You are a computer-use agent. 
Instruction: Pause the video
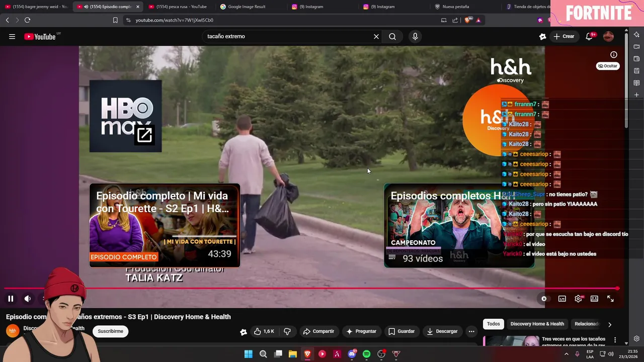[x=11, y=299]
